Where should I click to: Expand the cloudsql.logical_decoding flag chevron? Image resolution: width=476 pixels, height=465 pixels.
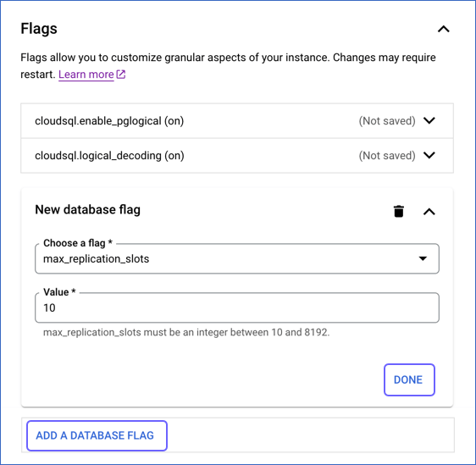429,155
